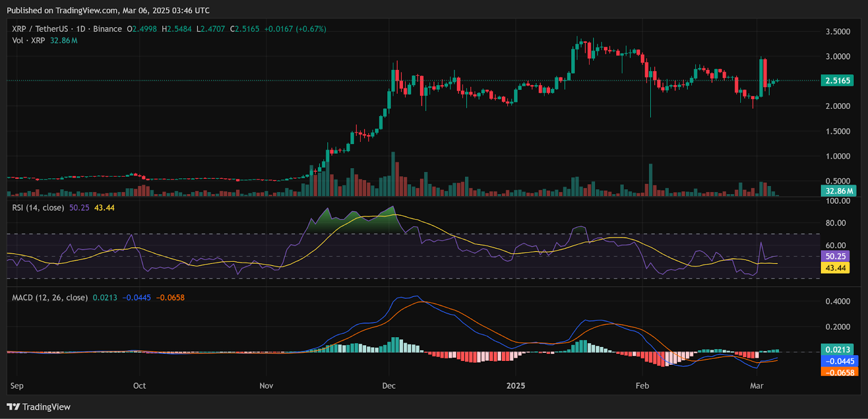Click the yellow RSI average tag 43.44
This screenshot has width=868, height=419.
click(835, 268)
